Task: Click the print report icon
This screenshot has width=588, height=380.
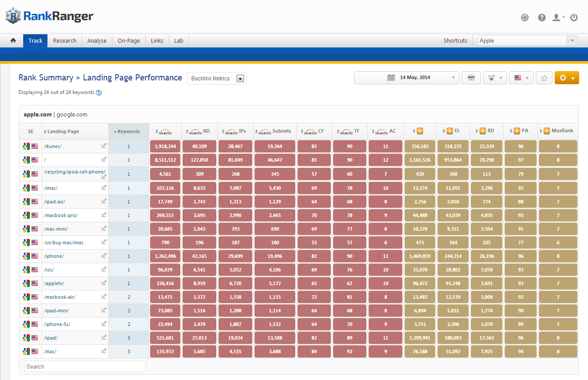Action: [471, 78]
